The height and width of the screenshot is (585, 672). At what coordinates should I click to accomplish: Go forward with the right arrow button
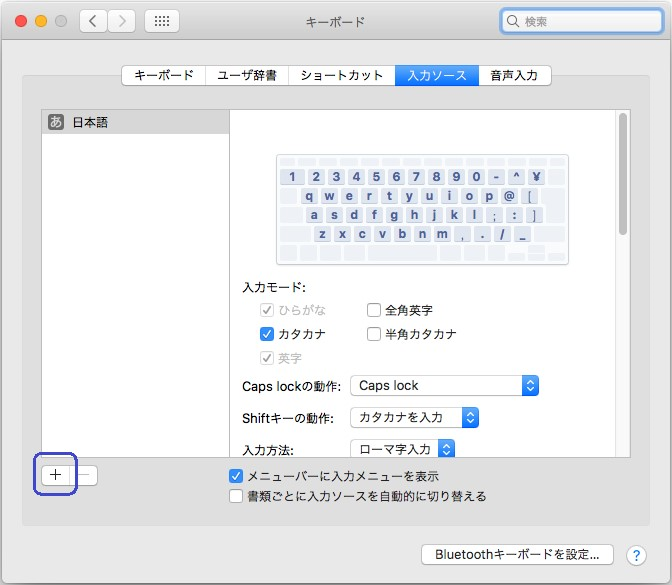coord(121,21)
